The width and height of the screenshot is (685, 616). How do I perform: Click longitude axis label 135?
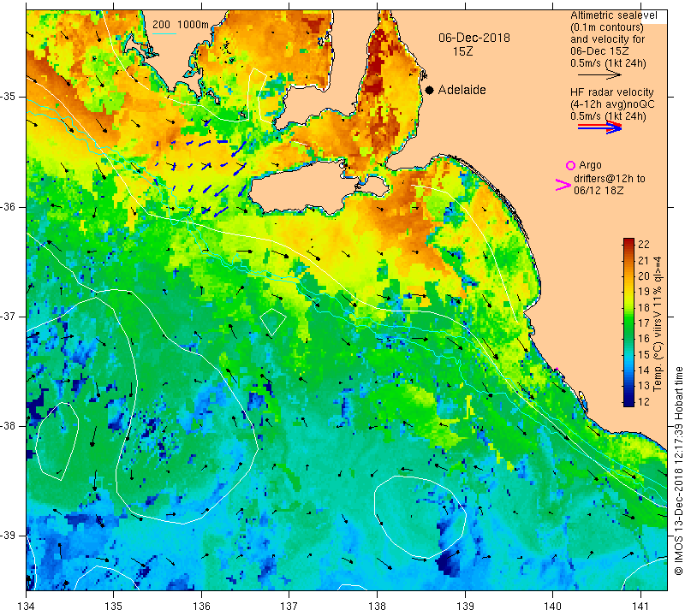point(114,606)
